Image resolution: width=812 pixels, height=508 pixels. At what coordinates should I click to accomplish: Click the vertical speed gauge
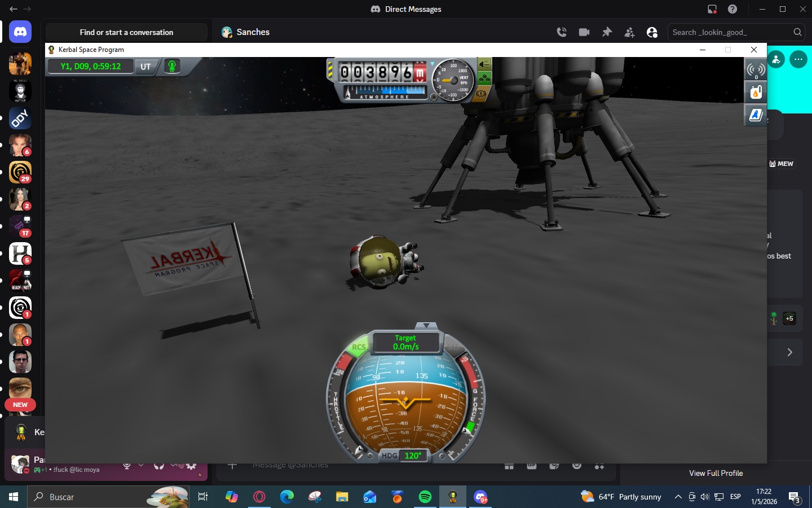coord(454,80)
